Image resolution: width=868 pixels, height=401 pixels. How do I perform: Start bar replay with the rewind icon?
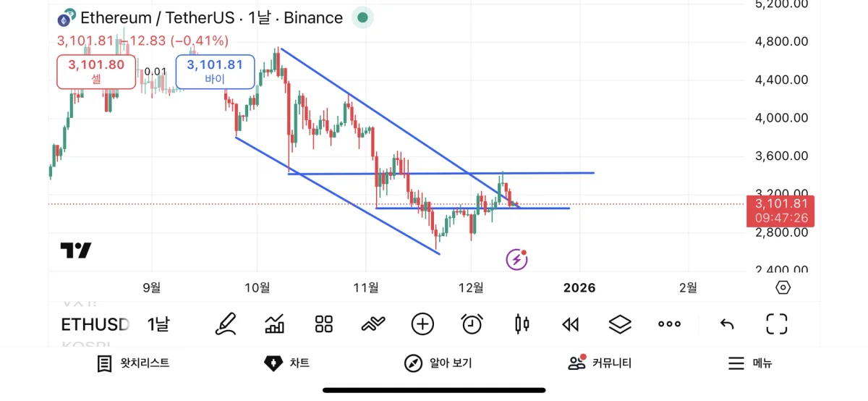click(x=571, y=324)
